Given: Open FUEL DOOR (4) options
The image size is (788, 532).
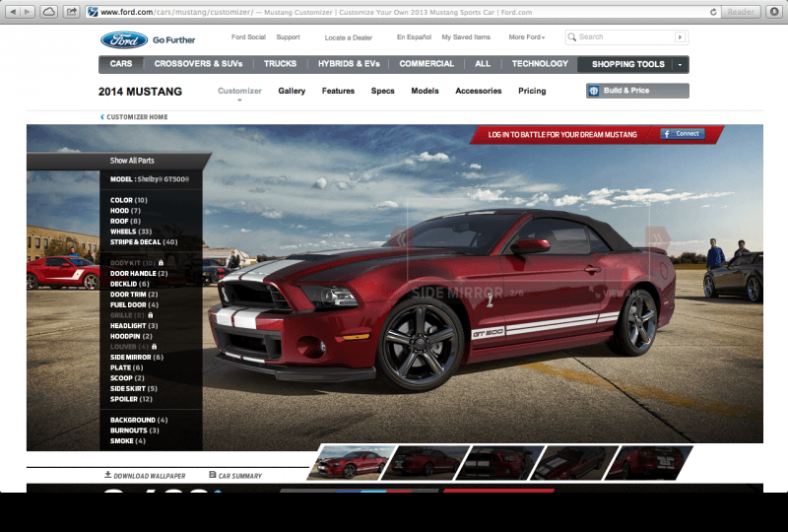Looking at the screenshot, I should pos(134,305).
